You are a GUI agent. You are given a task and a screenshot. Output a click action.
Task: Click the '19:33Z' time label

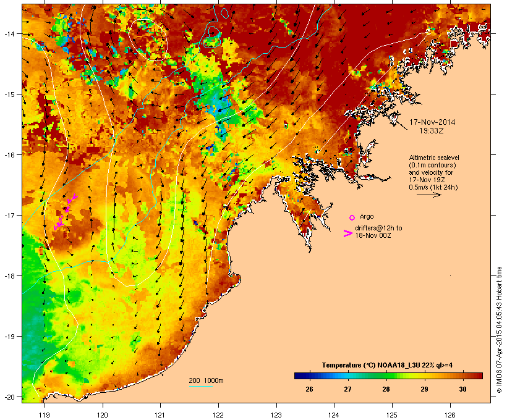(432, 131)
